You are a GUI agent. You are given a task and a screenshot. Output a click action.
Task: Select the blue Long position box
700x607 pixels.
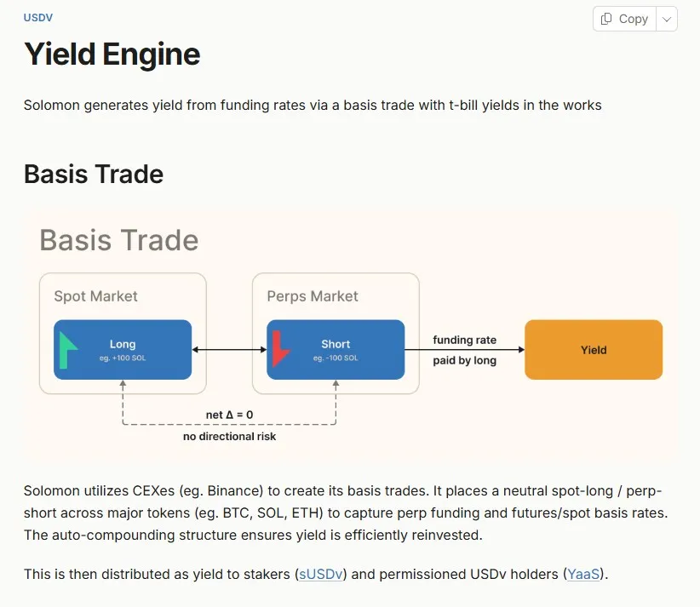click(x=123, y=350)
